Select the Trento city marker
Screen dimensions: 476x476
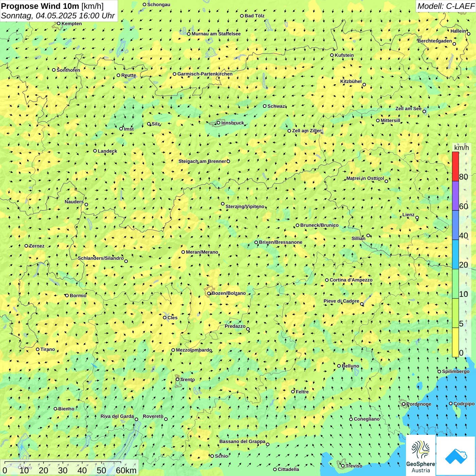(x=177, y=379)
